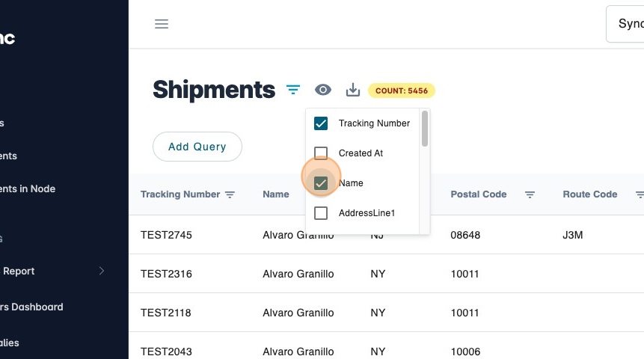The width and height of the screenshot is (644, 359).
Task: Click the Tracking Number column filter icon
Action: coord(230,194)
